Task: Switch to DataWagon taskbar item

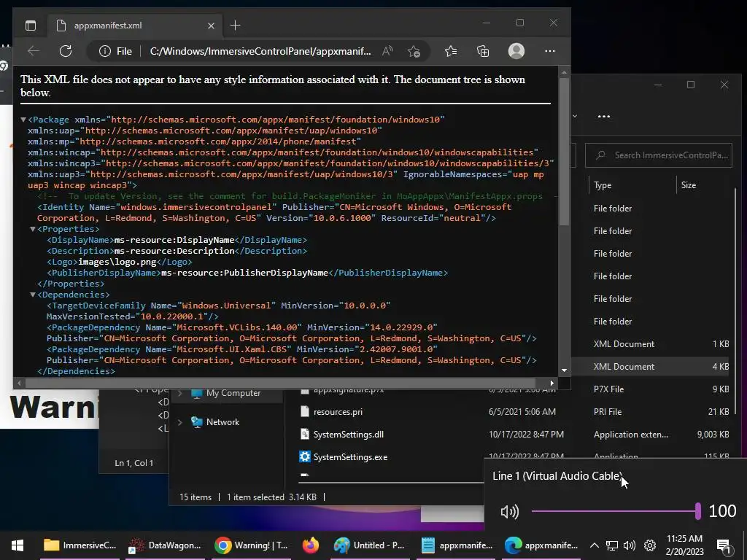Action: 166,545
